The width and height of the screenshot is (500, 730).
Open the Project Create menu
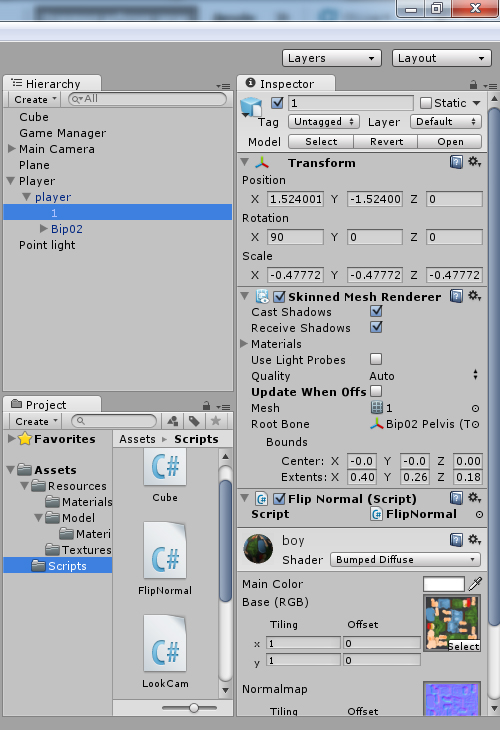click(x=36, y=421)
